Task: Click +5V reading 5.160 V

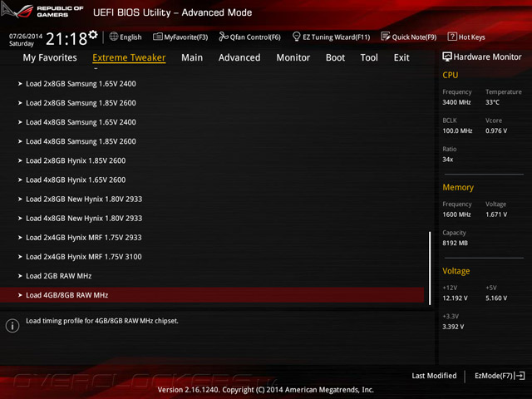Action: click(496, 298)
